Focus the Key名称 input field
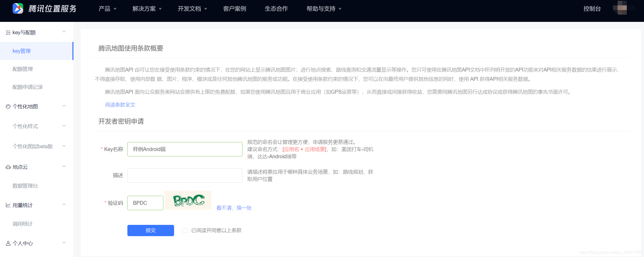644x257 pixels. 185,149
